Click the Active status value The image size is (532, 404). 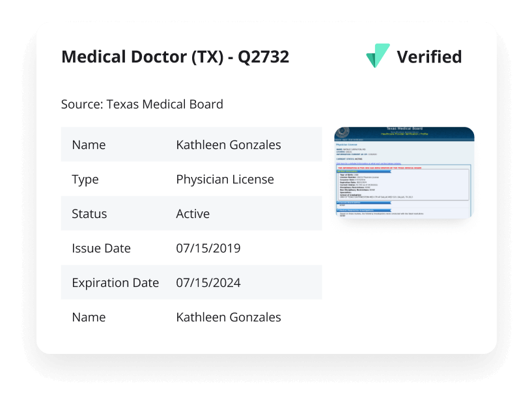click(193, 214)
